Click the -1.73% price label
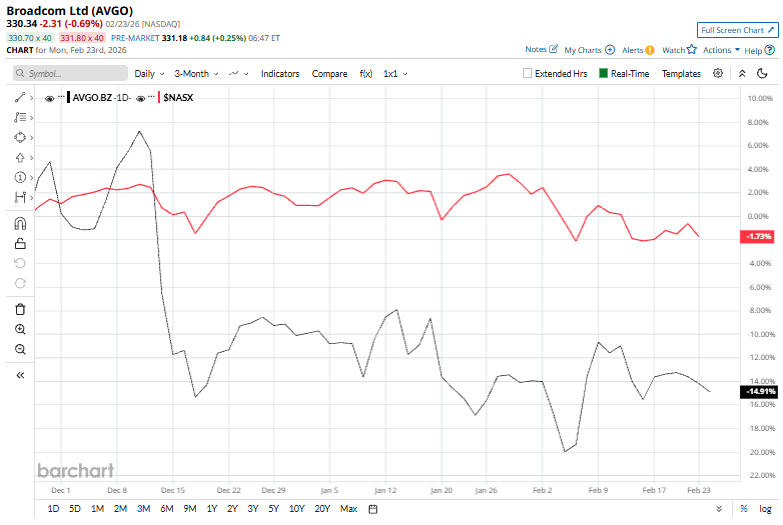 point(759,236)
